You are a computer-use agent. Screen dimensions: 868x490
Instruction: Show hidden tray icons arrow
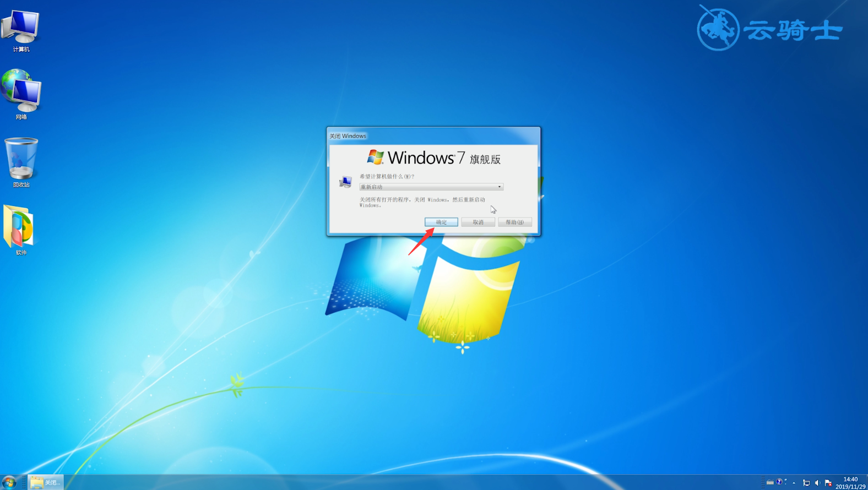794,483
